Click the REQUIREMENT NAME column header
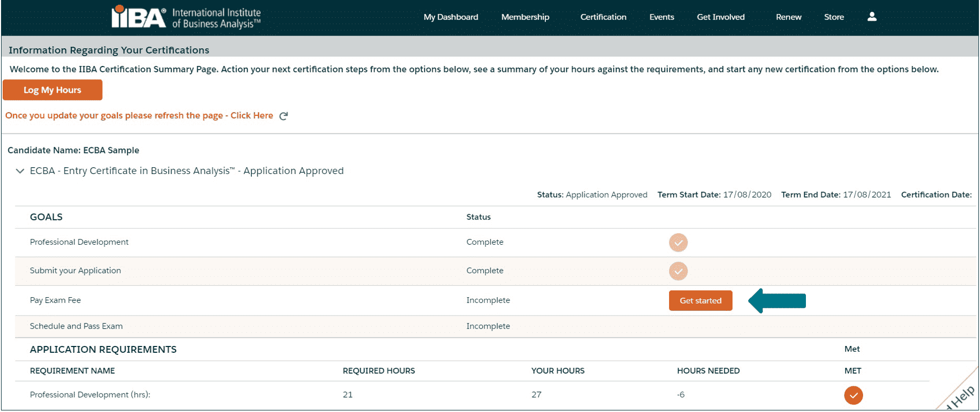This screenshot has height=412, width=980. (72, 371)
